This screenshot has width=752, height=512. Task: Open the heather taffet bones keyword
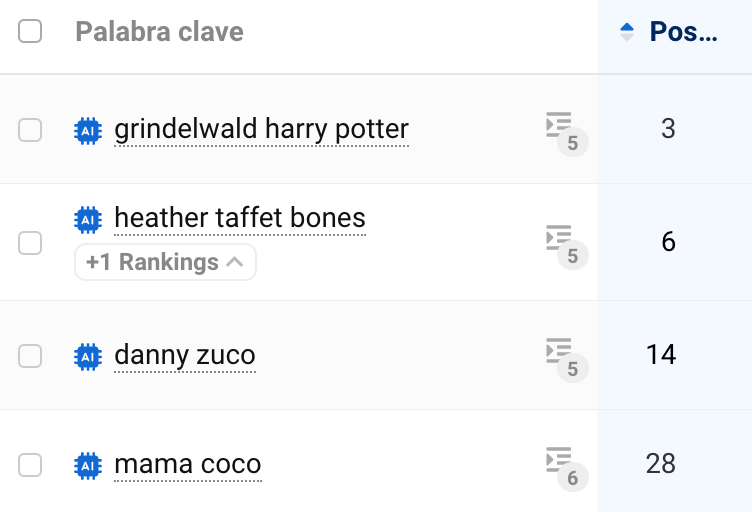click(x=240, y=218)
